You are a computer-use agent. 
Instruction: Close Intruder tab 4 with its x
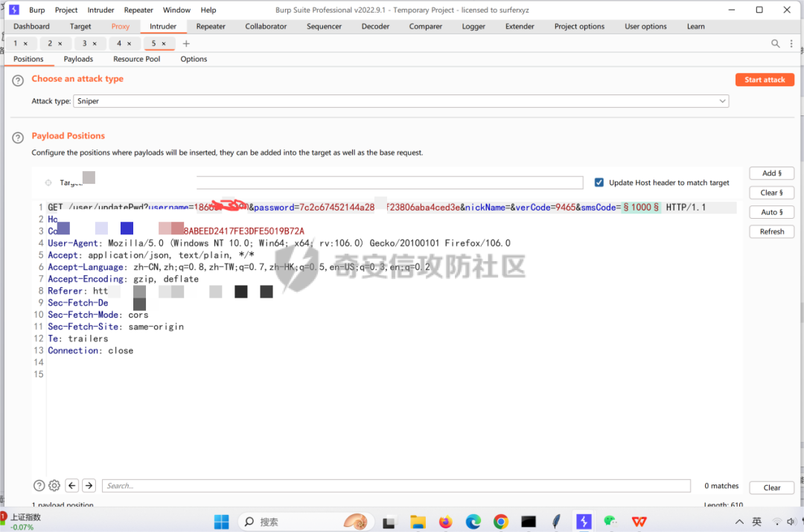[130, 44]
